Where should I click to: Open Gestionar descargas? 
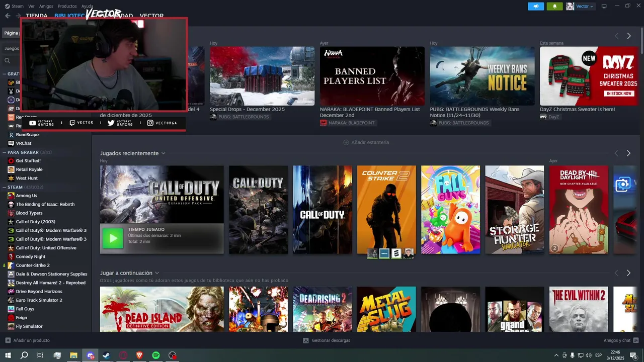[327, 340]
